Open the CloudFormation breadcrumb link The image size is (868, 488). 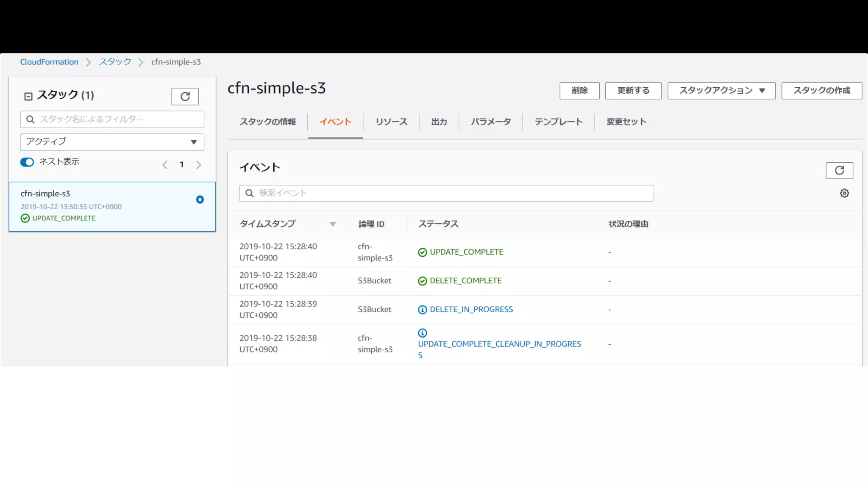pos(49,62)
